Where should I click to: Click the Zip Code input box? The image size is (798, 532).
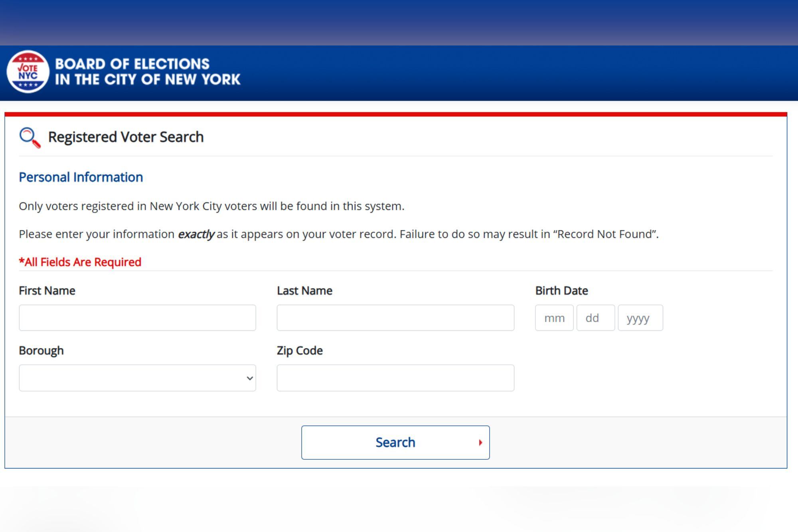click(395, 378)
